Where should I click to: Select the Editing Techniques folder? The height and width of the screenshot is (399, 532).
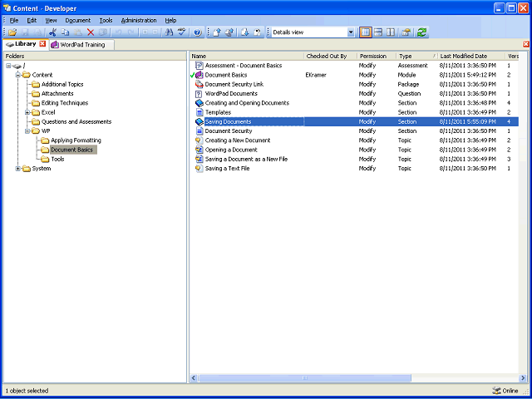coord(65,103)
